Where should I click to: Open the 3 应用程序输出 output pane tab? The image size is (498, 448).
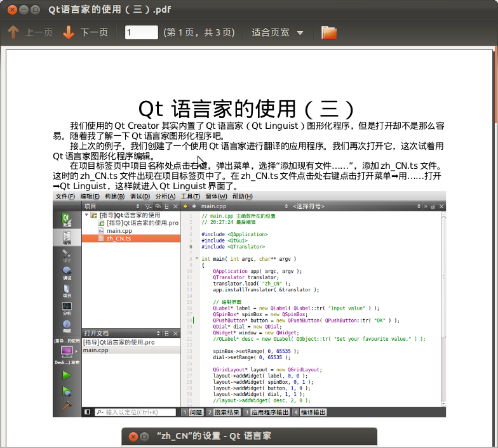pyautogui.click(x=267, y=412)
